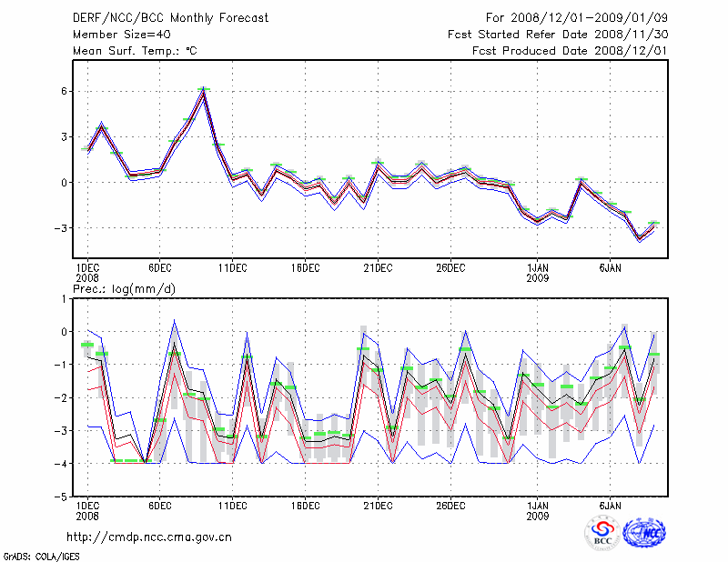Open the cmdp.ncc.cma.gov.cn link
This screenshot has width=728, height=562.
point(149,537)
